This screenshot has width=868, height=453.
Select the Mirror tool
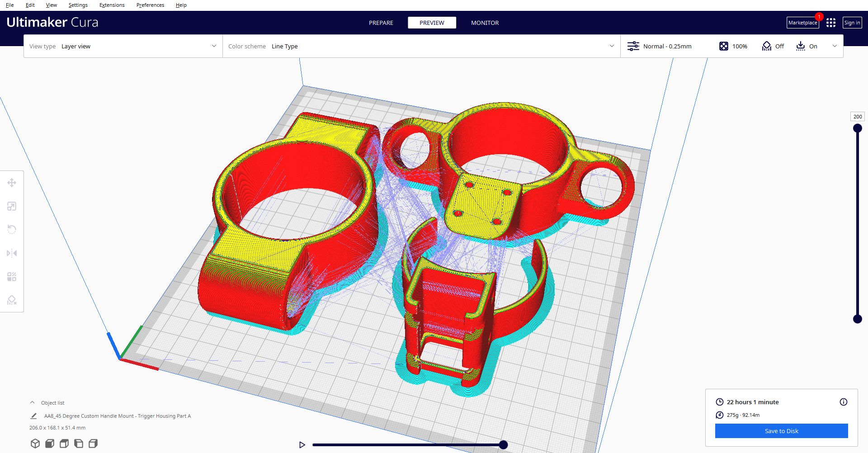tap(12, 253)
